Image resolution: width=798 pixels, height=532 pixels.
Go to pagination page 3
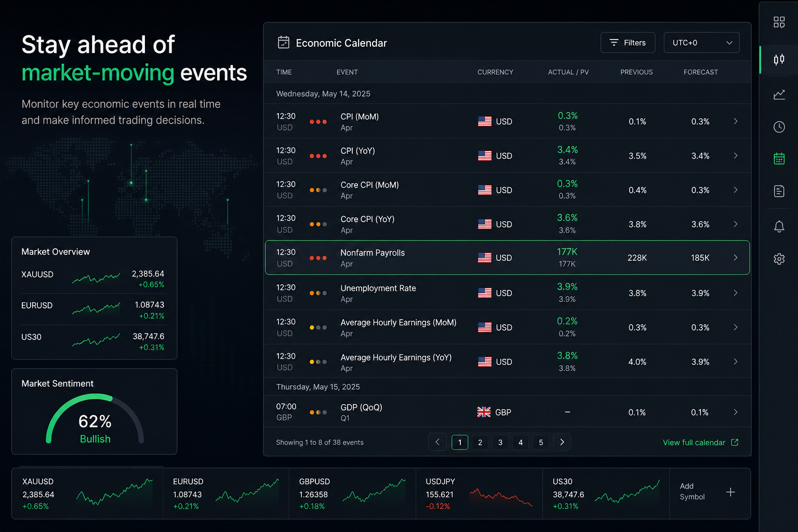tap(500, 442)
